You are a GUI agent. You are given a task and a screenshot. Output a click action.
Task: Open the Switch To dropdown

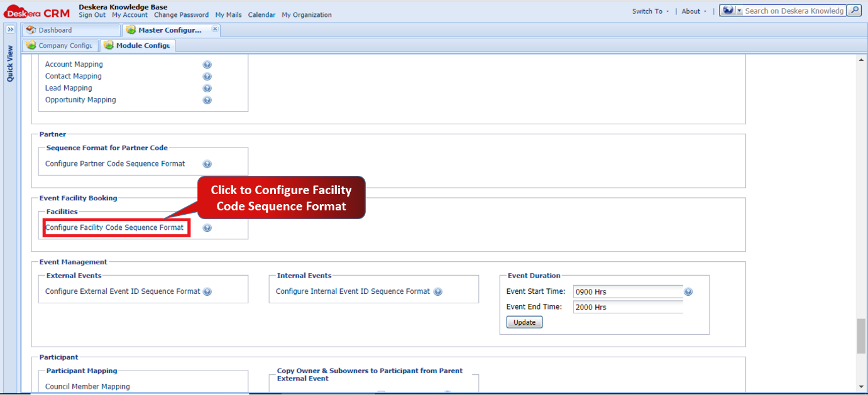point(649,11)
